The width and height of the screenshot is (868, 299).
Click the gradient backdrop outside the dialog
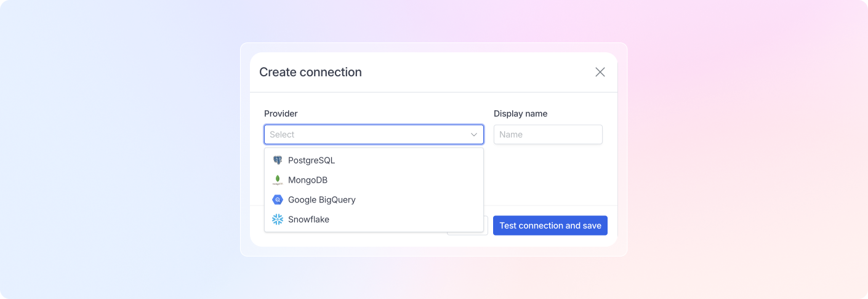[x=123, y=154]
